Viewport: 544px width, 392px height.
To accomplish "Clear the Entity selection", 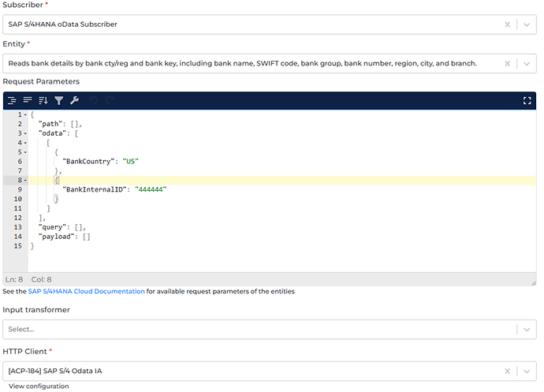I will point(507,64).
